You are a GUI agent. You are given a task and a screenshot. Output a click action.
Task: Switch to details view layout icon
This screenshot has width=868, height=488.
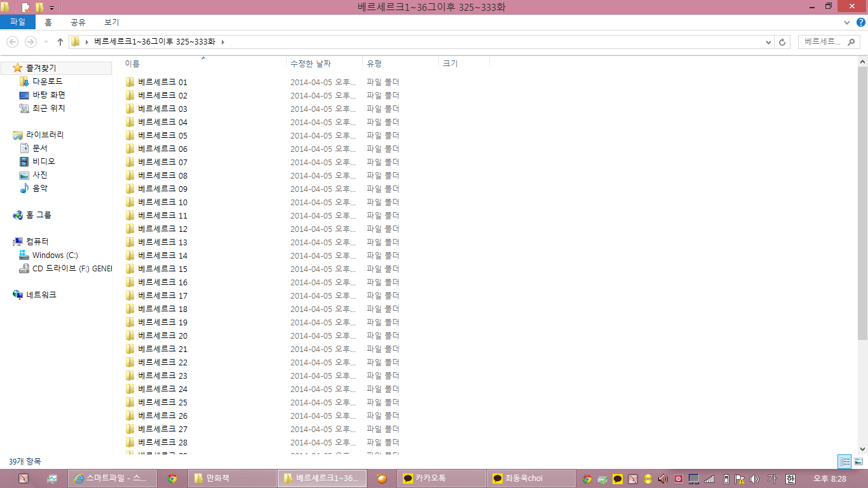coord(844,462)
